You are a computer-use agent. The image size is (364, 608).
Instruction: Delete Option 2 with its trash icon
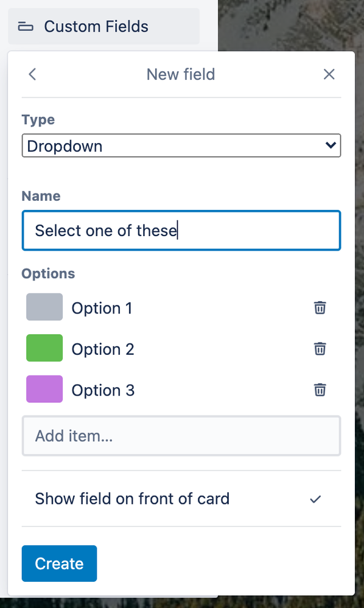click(x=320, y=349)
